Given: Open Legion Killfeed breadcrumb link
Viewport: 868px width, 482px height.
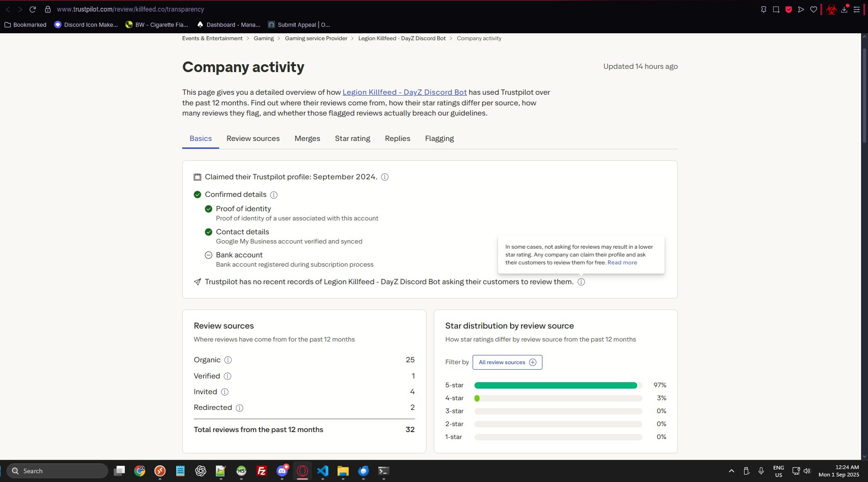Looking at the screenshot, I should (402, 38).
